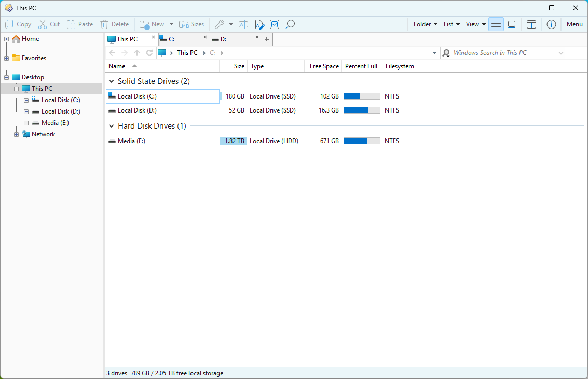
Task: Click the Refresh icon
Action: 149,53
